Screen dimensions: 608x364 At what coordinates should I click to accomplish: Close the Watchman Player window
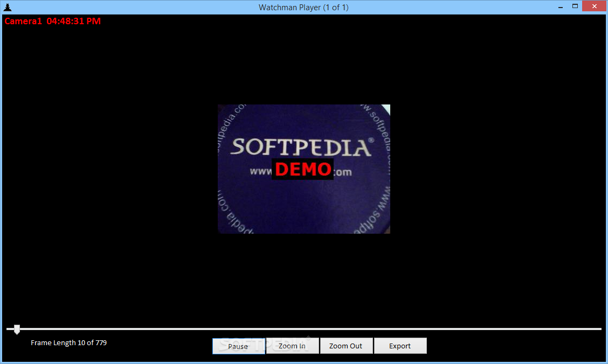594,6
